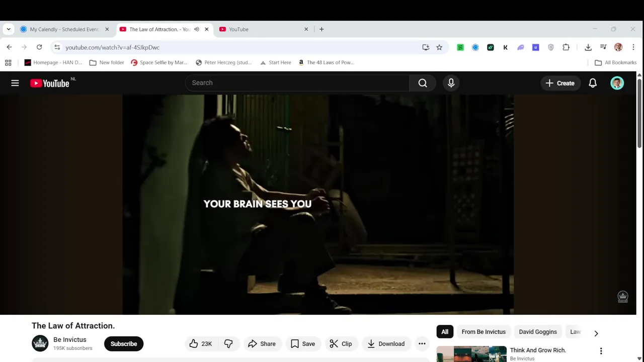Image resolution: width=644 pixels, height=362 pixels.
Task: Focus the YouTube search field
Action: (297, 83)
